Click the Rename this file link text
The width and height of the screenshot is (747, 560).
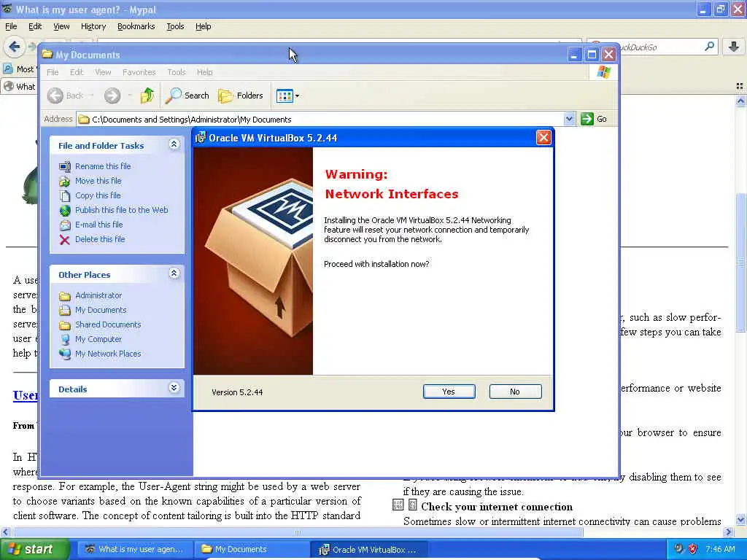[x=103, y=166]
